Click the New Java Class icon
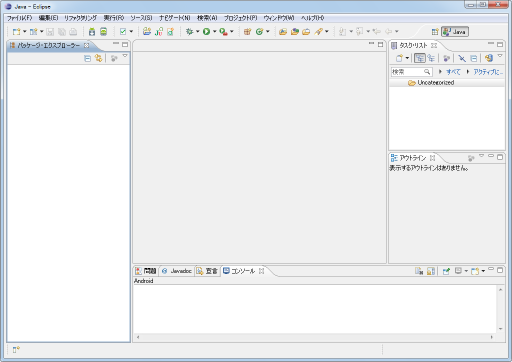Viewport: 512px width, 362px height. click(259, 32)
